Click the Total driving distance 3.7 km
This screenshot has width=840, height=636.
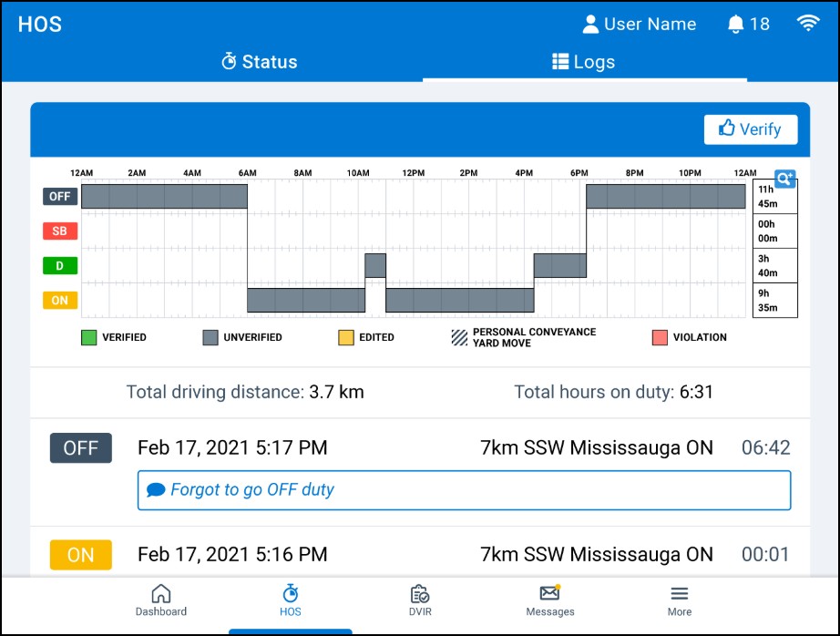pos(245,392)
